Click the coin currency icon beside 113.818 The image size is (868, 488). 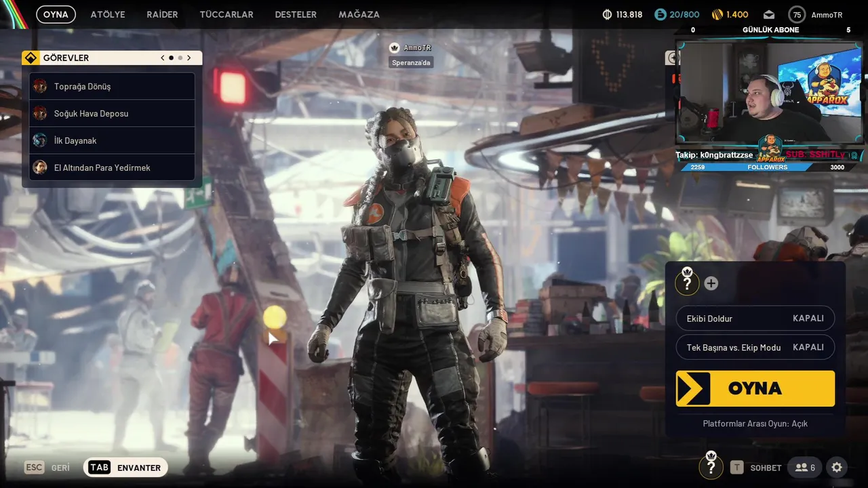(607, 14)
